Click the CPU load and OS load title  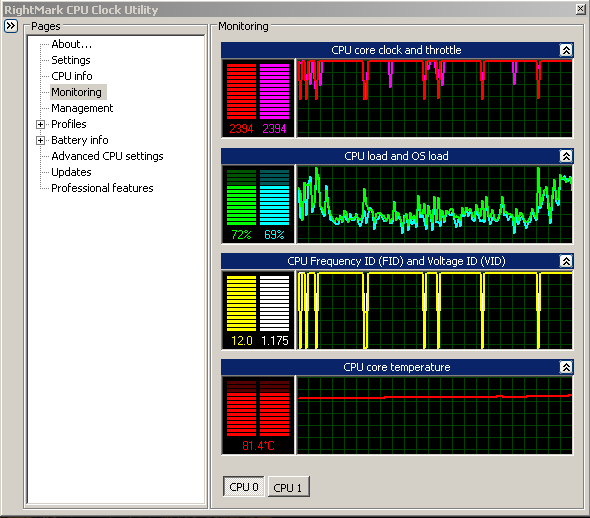click(396, 156)
